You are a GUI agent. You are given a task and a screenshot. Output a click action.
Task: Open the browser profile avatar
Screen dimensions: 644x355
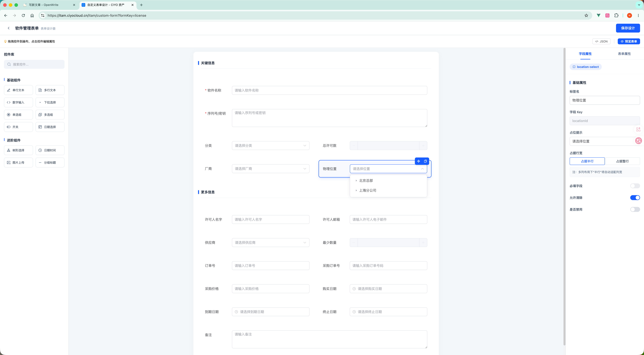point(630,15)
